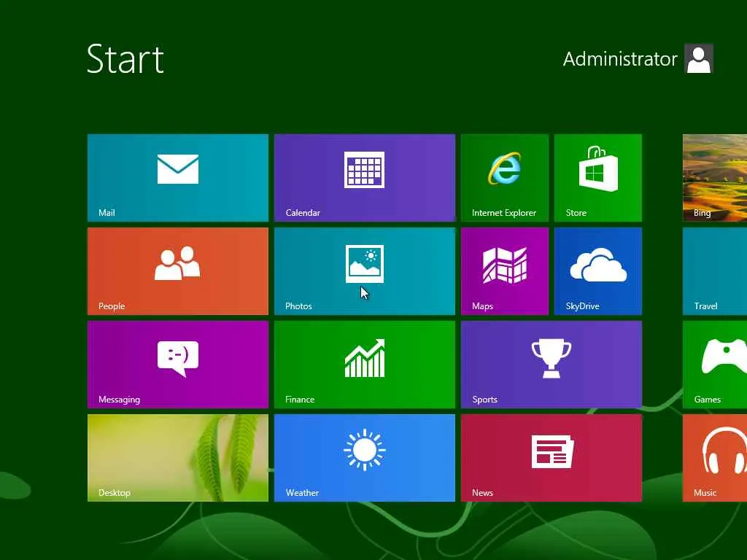Viewport: 747px width, 560px height.
Task: Open the Bing tile
Action: pyautogui.click(x=715, y=178)
